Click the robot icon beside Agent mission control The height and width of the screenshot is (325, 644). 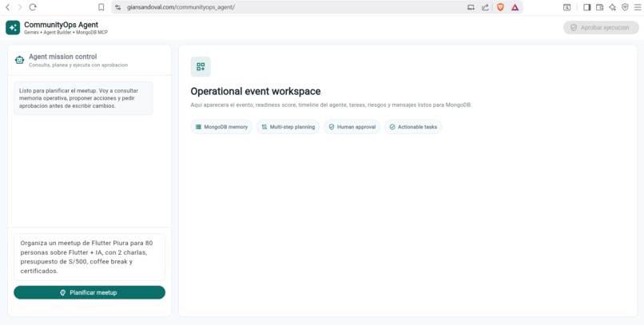[x=19, y=60]
